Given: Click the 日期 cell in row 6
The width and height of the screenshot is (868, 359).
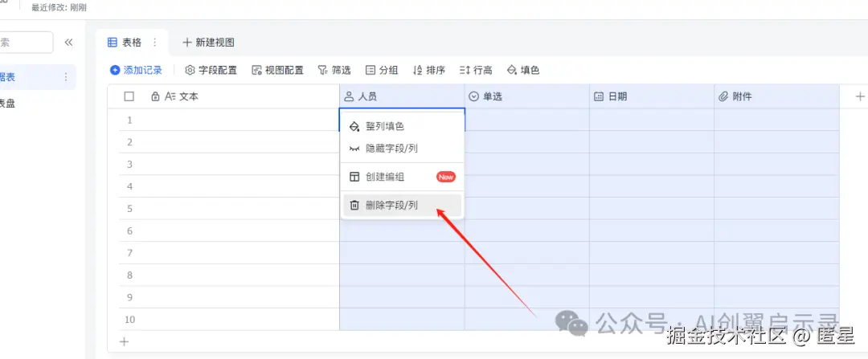Looking at the screenshot, I should pyautogui.click(x=652, y=230).
